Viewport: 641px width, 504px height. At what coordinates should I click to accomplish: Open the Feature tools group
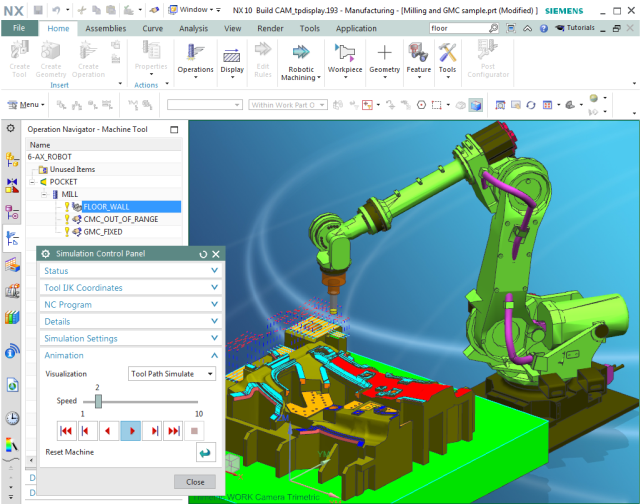click(419, 60)
